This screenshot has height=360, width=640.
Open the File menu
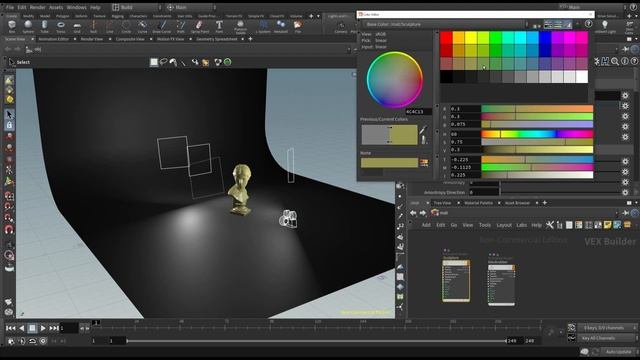pyautogui.click(x=10, y=7)
